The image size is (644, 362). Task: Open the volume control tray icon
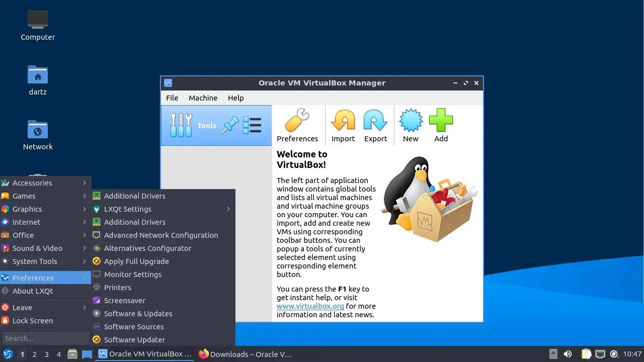tap(568, 354)
